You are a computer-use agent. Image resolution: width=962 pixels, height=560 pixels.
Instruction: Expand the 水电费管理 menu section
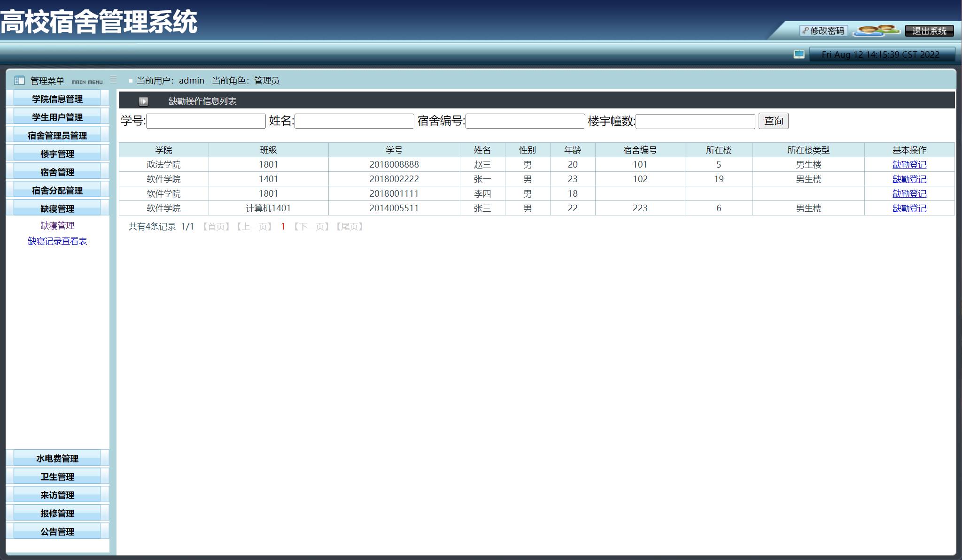tap(57, 459)
